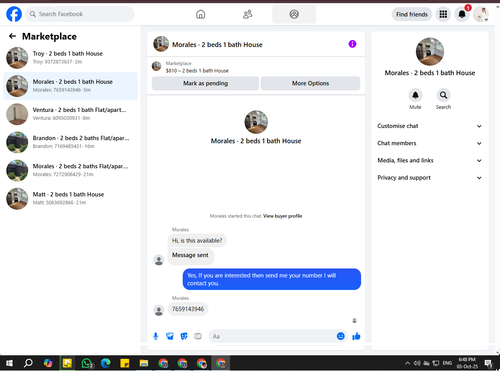Screen dimensions: 500x371
Task: Open the taskbar clock and date
Action: [467, 363]
